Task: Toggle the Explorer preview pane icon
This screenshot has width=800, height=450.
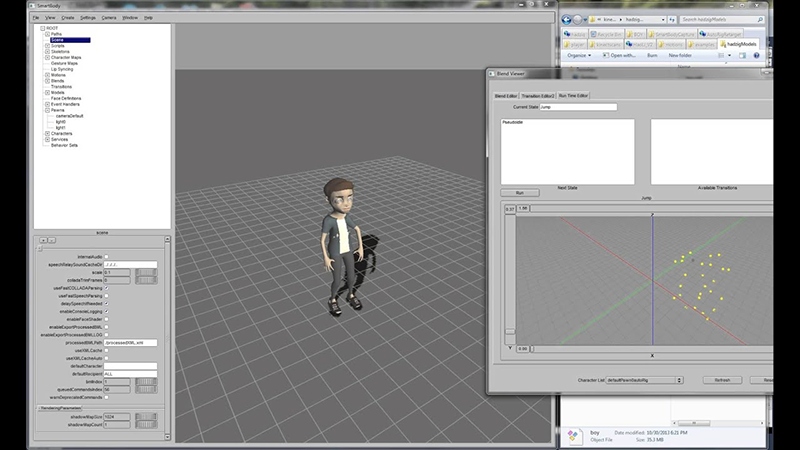Action: pyautogui.click(x=742, y=55)
